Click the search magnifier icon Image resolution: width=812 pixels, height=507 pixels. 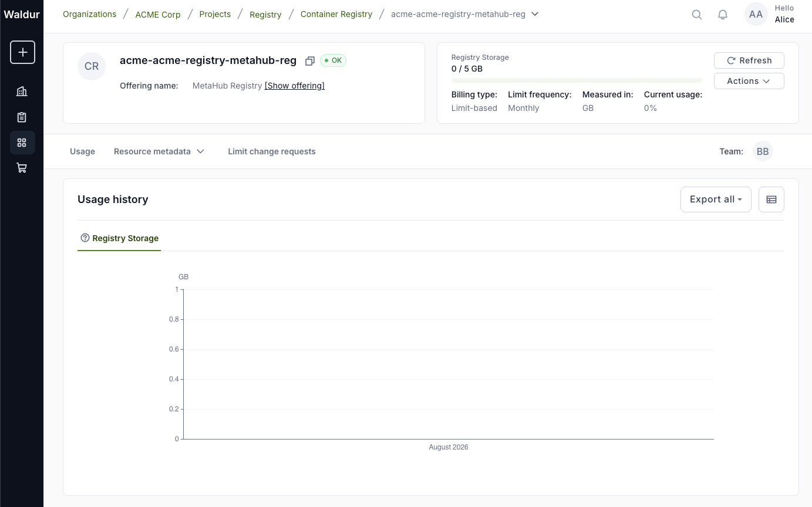point(697,15)
